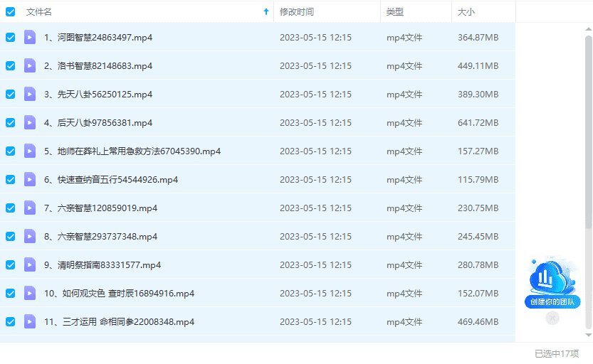Click the vertical scrollbar of the file list
The width and height of the screenshot is (593, 364).
coord(588,128)
